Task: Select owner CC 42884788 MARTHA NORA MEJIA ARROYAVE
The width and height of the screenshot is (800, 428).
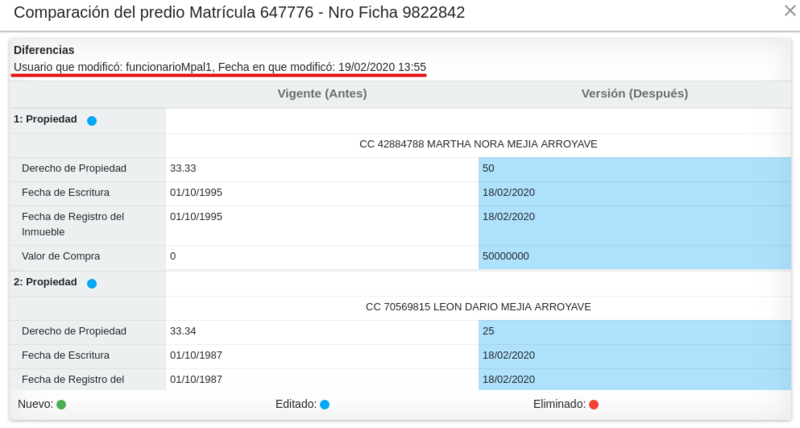Action: coord(478,144)
